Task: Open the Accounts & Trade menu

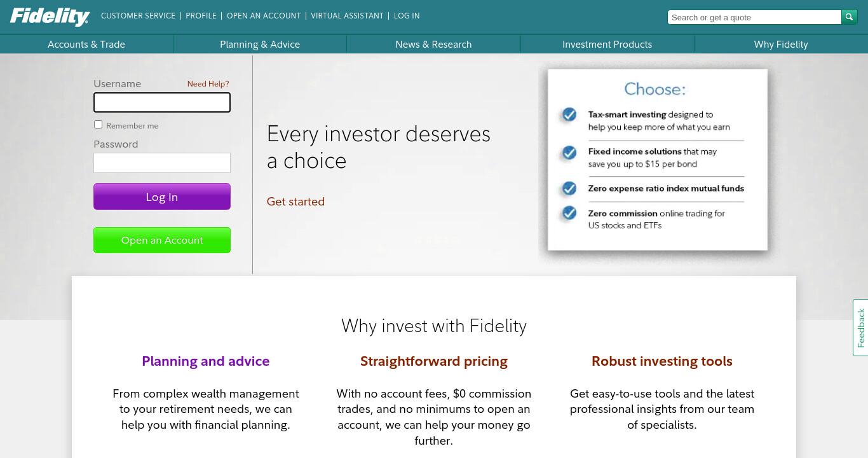Action: coord(86,45)
